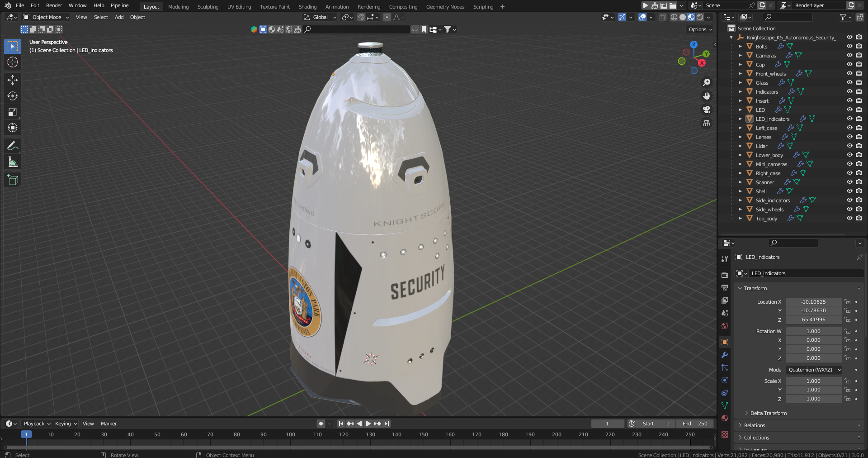Toggle viewport overlays
The height and width of the screenshot is (458, 868).
click(642, 17)
